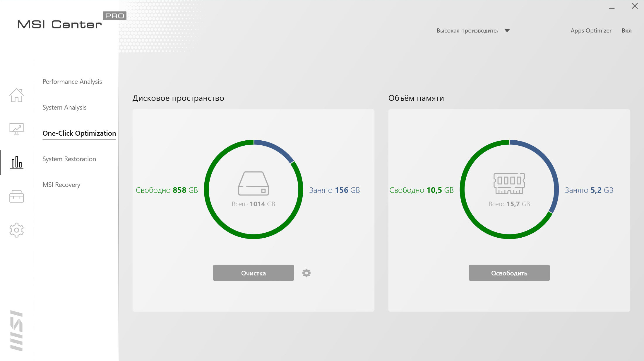Viewport: 644px width, 361px height.
Task: Click the Дисковое пространство heading
Action: tap(178, 98)
